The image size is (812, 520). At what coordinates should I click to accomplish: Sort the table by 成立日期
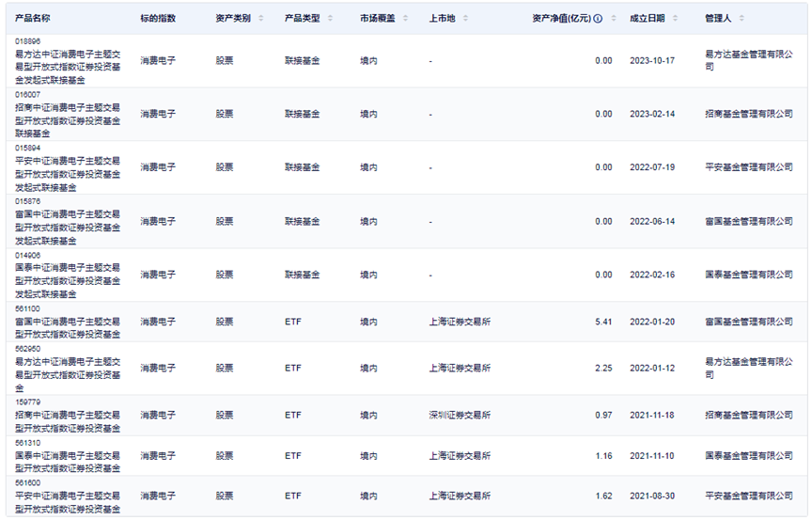[676, 19]
